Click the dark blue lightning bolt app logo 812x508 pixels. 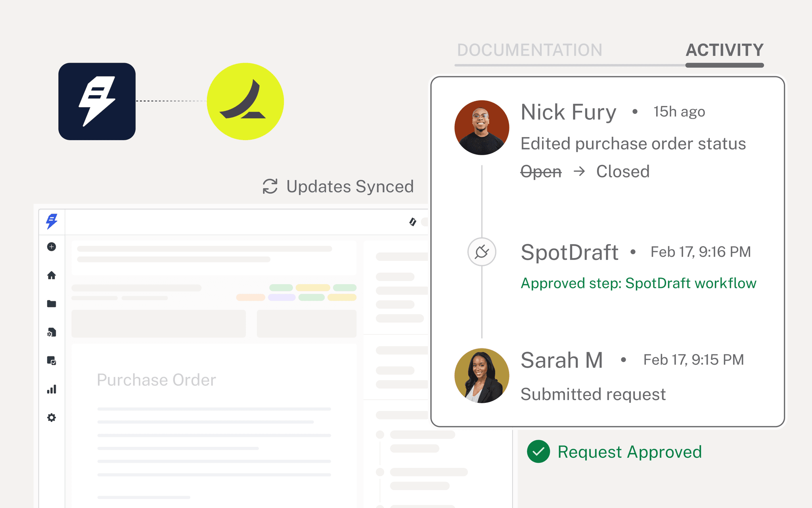[x=97, y=101]
